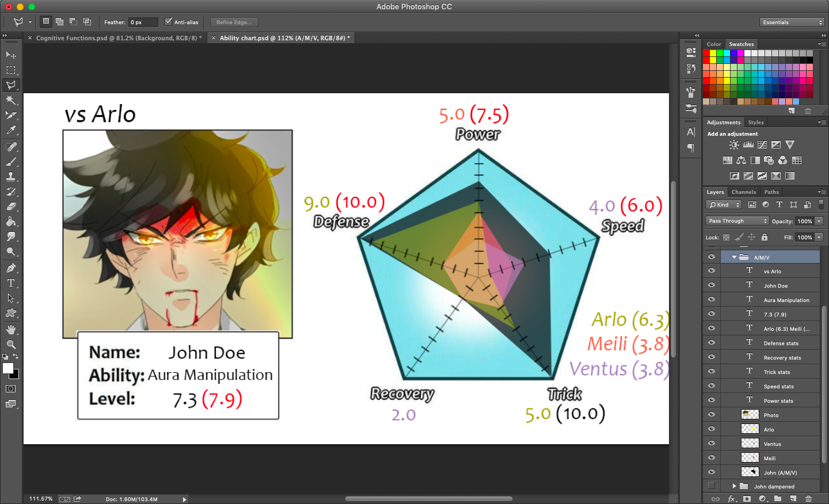Select the Zoom tool in toolbar
The image size is (829, 504).
(11, 344)
